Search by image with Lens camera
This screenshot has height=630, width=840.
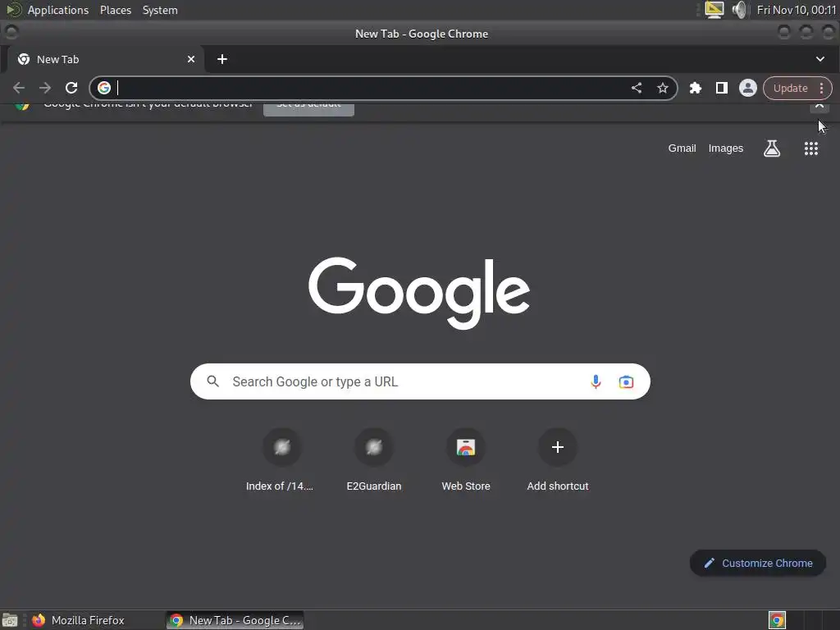click(626, 381)
